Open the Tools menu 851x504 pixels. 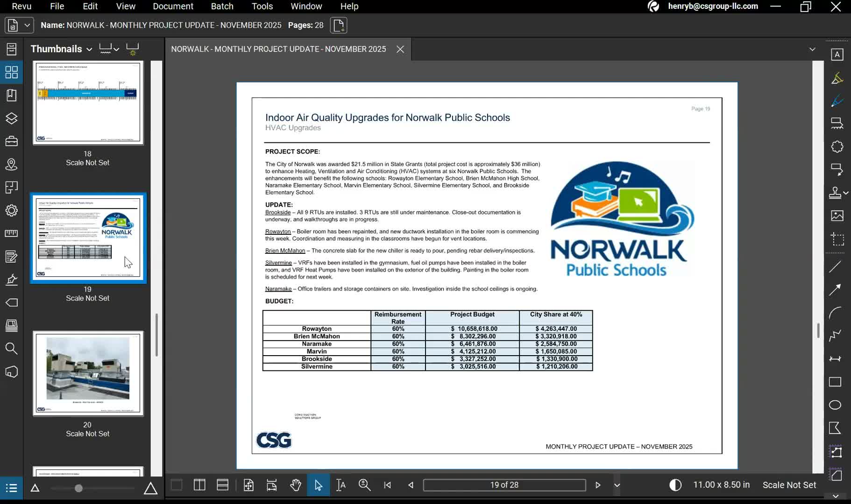point(262,6)
